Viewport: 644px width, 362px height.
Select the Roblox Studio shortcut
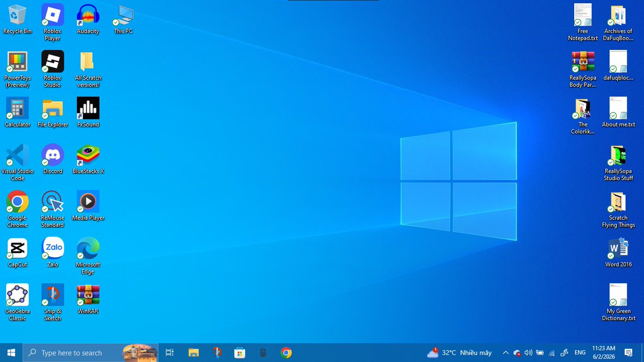coord(53,69)
